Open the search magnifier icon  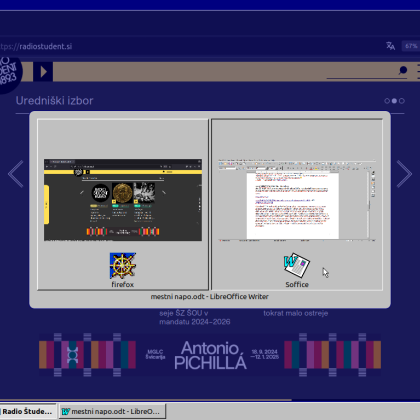403,70
